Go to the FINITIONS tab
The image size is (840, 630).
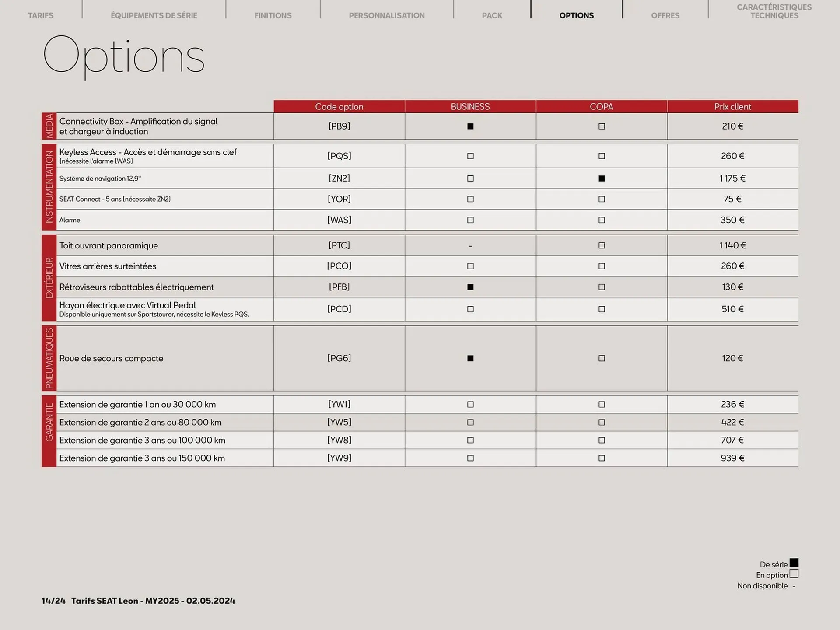click(273, 15)
